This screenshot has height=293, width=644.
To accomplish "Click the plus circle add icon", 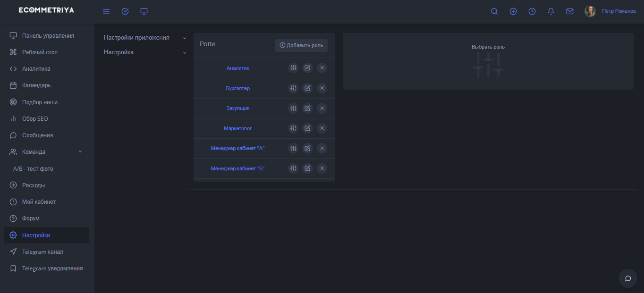I will pyautogui.click(x=513, y=11).
